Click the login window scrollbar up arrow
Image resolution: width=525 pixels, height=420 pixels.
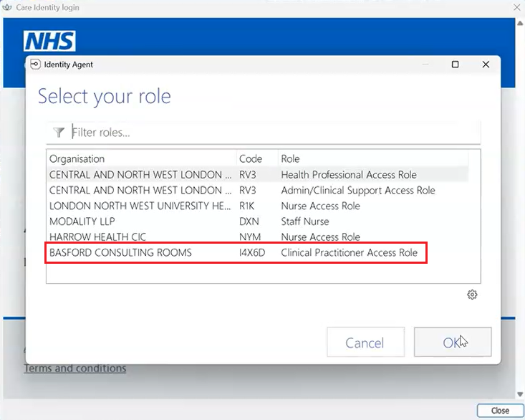coord(520,23)
